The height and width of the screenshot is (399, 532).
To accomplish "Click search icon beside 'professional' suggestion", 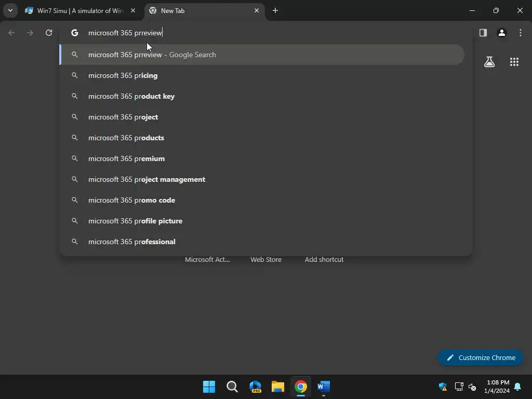I will click(75, 242).
